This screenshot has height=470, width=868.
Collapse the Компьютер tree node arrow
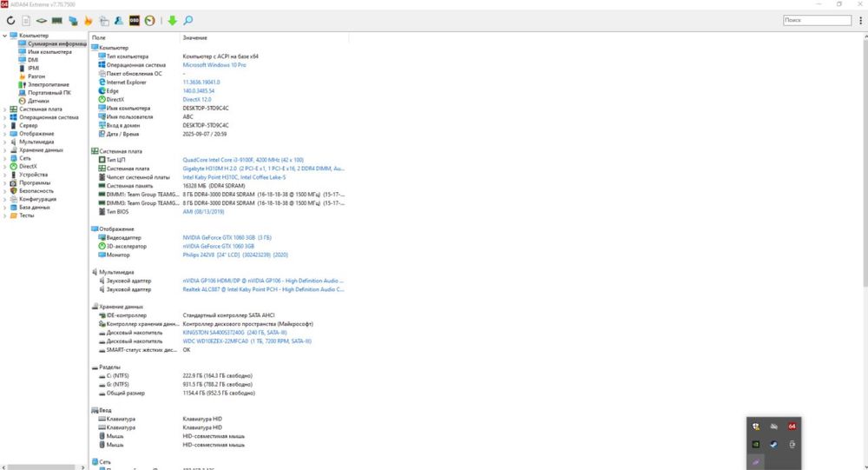pyautogui.click(x=5, y=36)
